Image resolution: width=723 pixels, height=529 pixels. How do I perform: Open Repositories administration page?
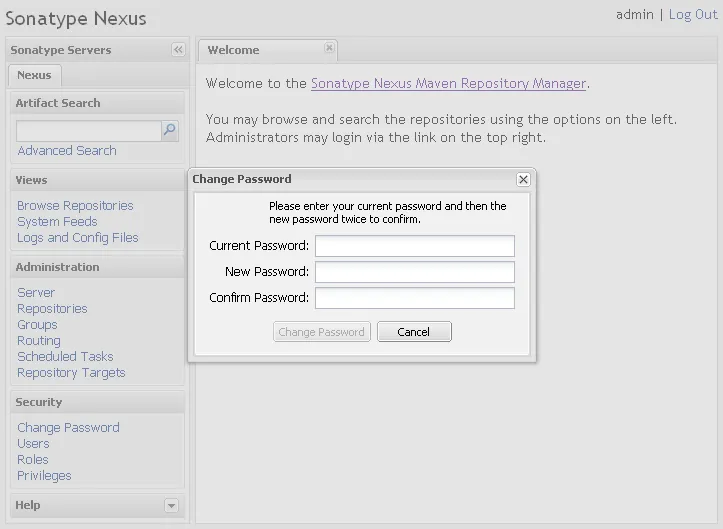[52, 309]
